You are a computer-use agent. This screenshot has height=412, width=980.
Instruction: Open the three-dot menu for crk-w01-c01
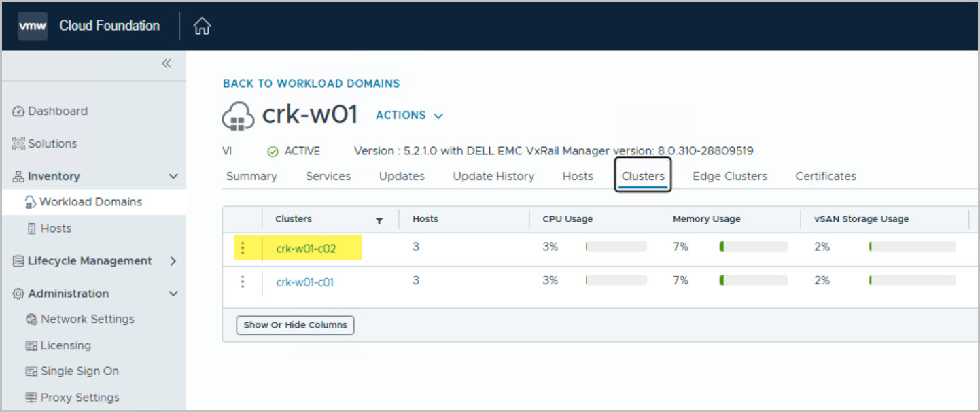click(243, 281)
